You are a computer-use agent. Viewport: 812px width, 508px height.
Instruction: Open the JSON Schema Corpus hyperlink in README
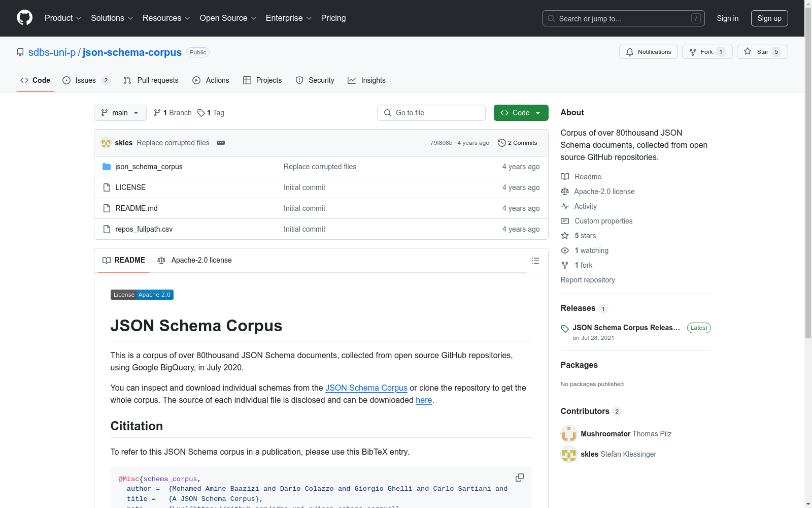click(x=366, y=388)
